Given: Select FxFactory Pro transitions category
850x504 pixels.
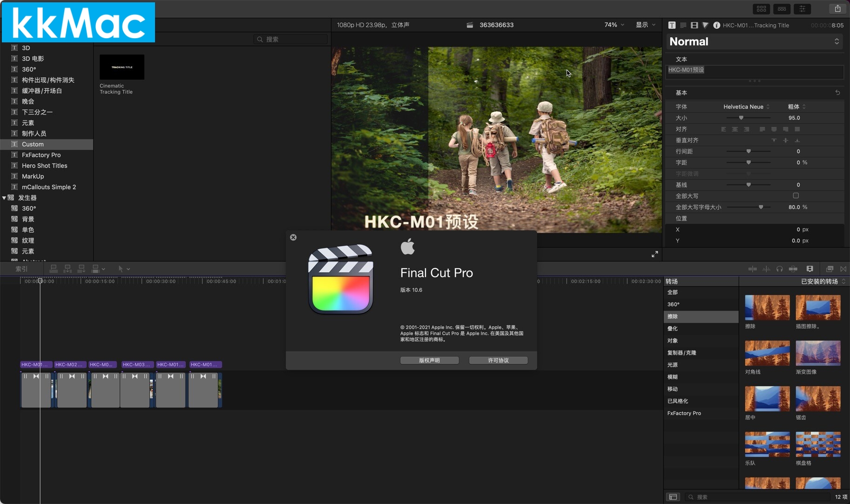Looking at the screenshot, I should tap(701, 413).
